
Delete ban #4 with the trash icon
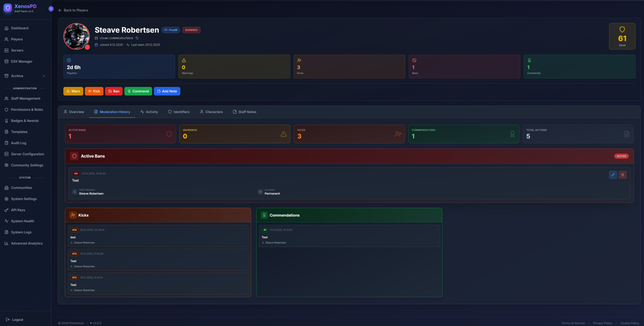click(x=622, y=175)
